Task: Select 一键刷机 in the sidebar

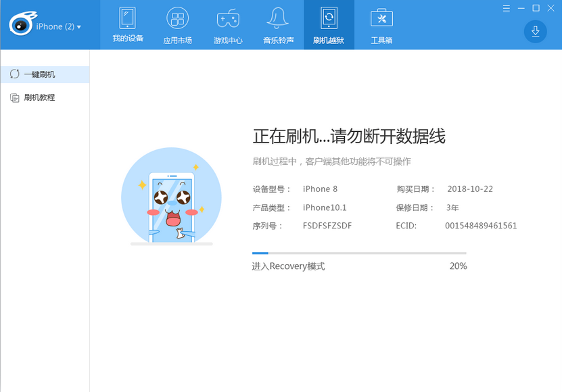Action: (45, 74)
